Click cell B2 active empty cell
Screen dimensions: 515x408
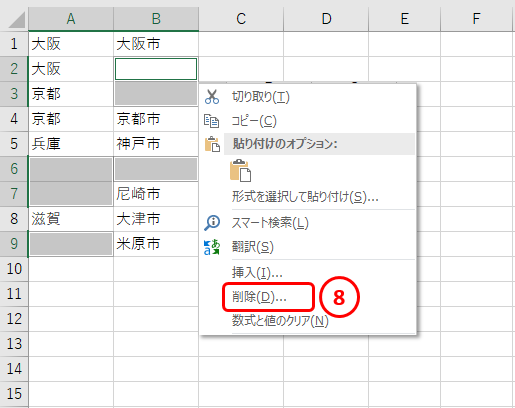156,69
